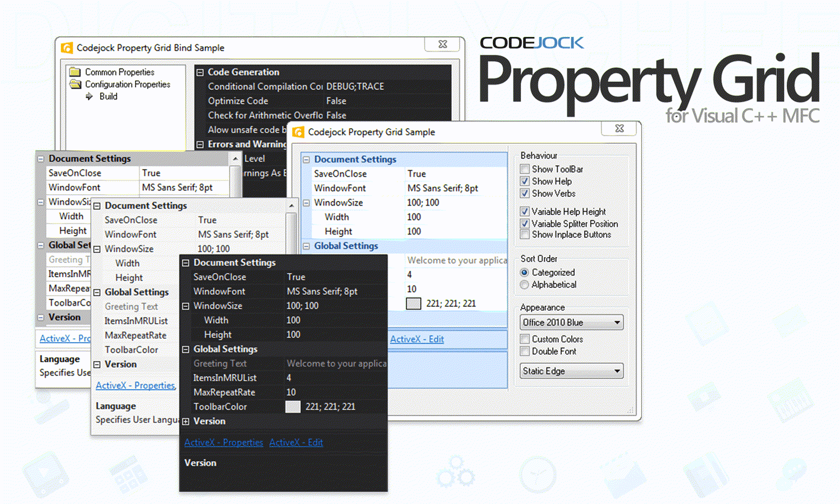Collapse Errors and Warnings category in Bind Sample
The image size is (840, 504).
pos(200,144)
